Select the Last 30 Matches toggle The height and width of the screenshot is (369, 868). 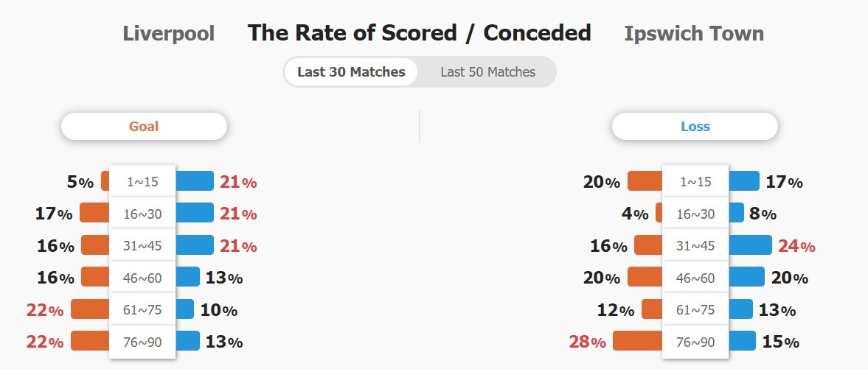point(351,72)
